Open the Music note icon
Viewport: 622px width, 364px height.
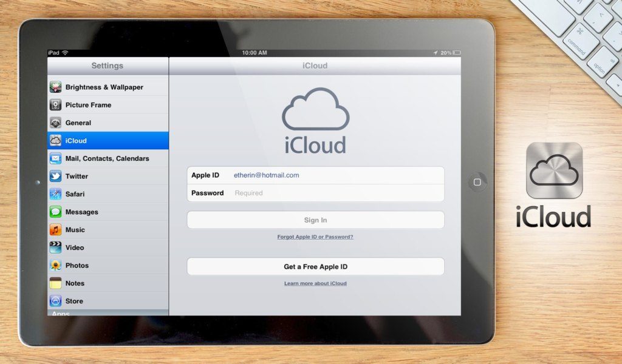[56, 229]
